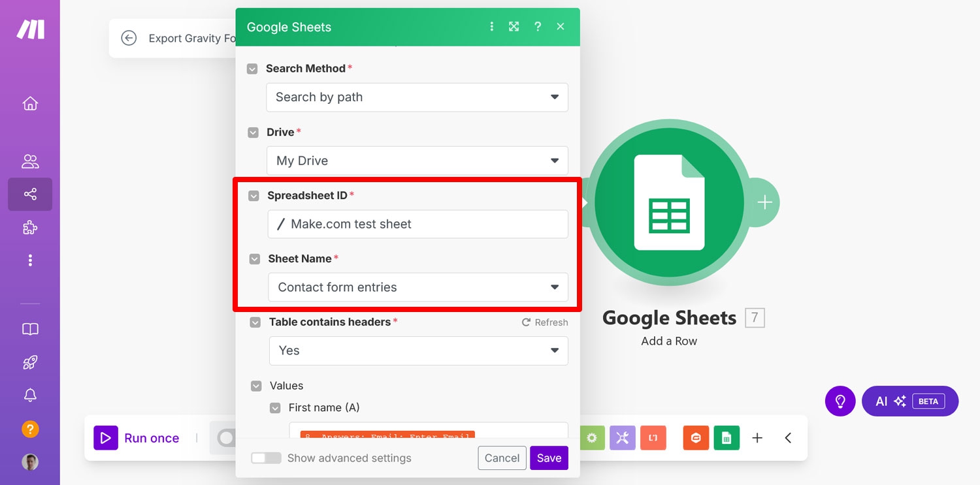Click the orange Gravity Forms favorite icon
This screenshot has height=485, width=980.
[696, 438]
